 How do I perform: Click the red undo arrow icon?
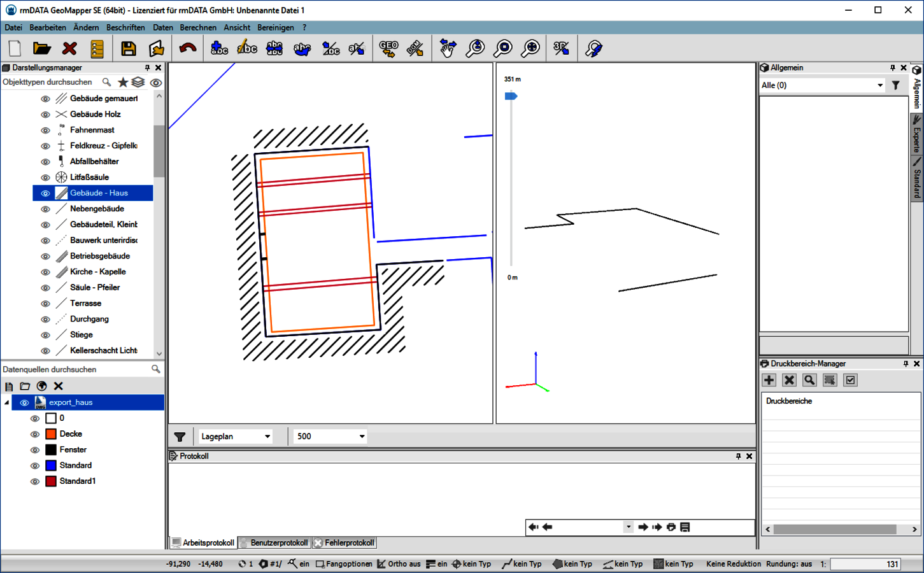tap(188, 48)
